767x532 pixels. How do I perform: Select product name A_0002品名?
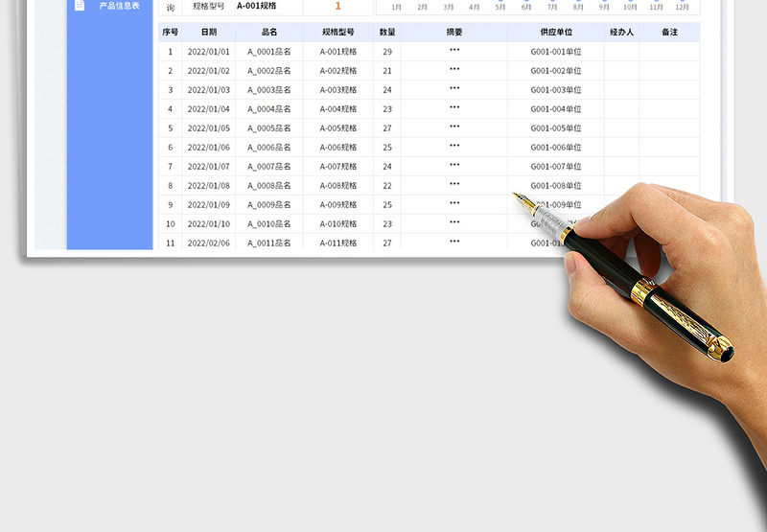(269, 71)
